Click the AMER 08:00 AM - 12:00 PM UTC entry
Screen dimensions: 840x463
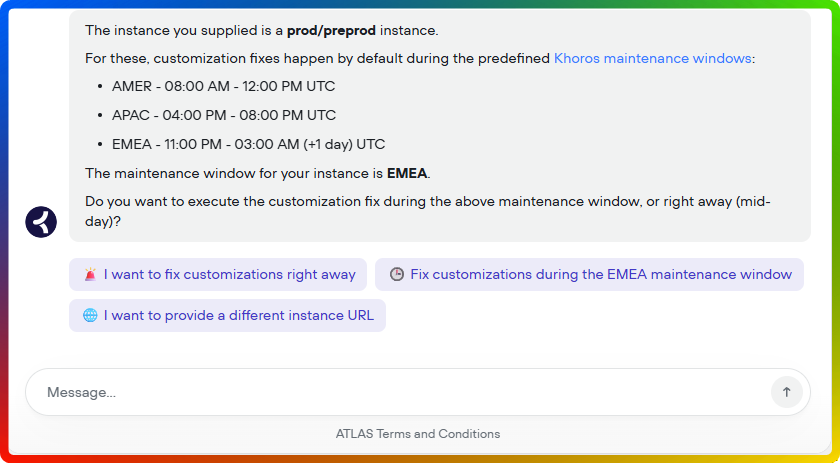(224, 86)
